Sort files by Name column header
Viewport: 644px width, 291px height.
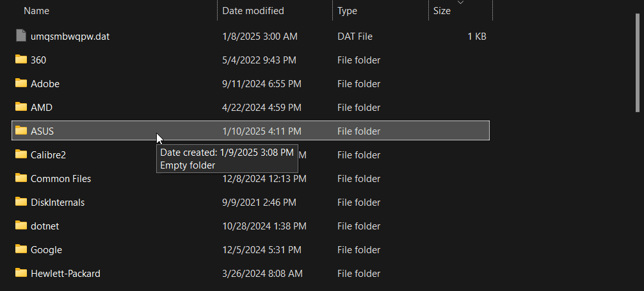(x=36, y=11)
